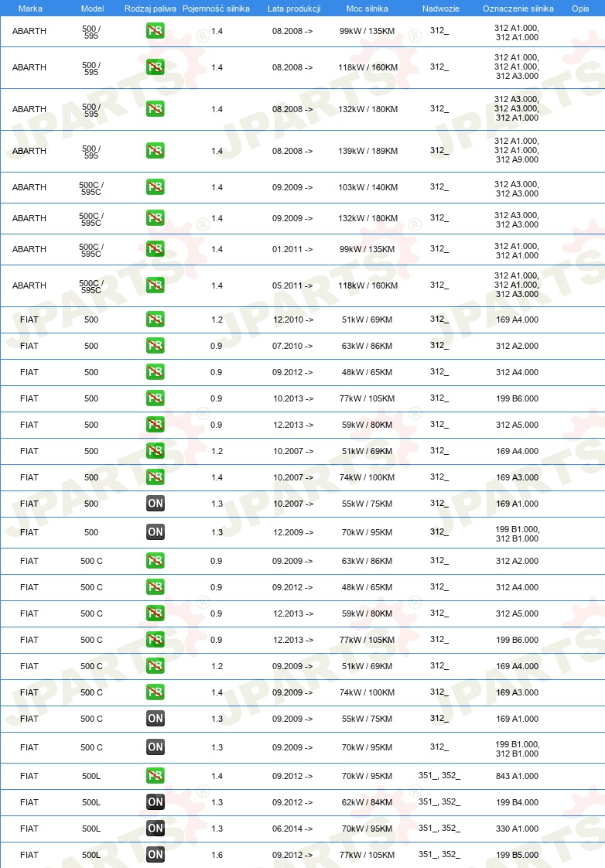
Task: Click petrol icon in ABARTH 500C 01.2011 row
Action: 156,249
